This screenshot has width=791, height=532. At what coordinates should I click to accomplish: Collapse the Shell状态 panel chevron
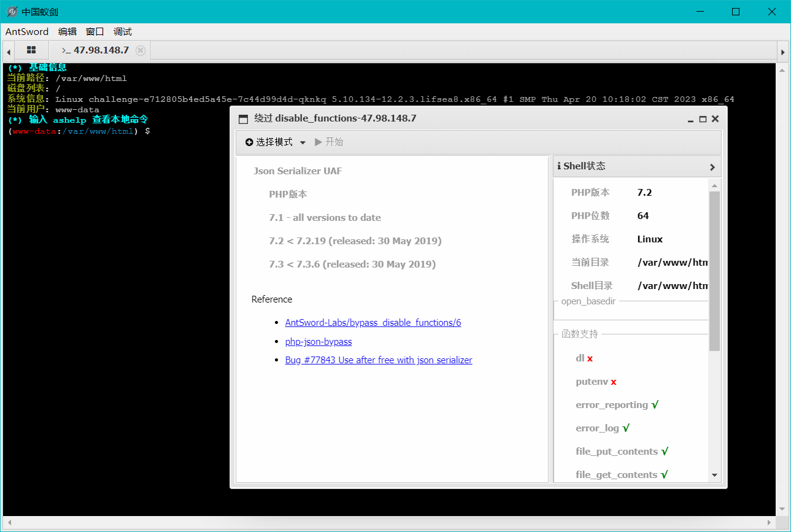(712, 167)
